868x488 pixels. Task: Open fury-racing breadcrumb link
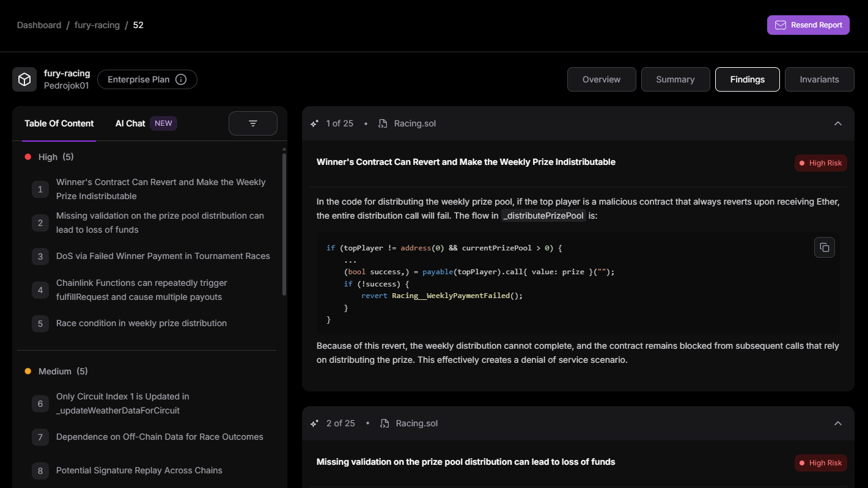click(97, 25)
